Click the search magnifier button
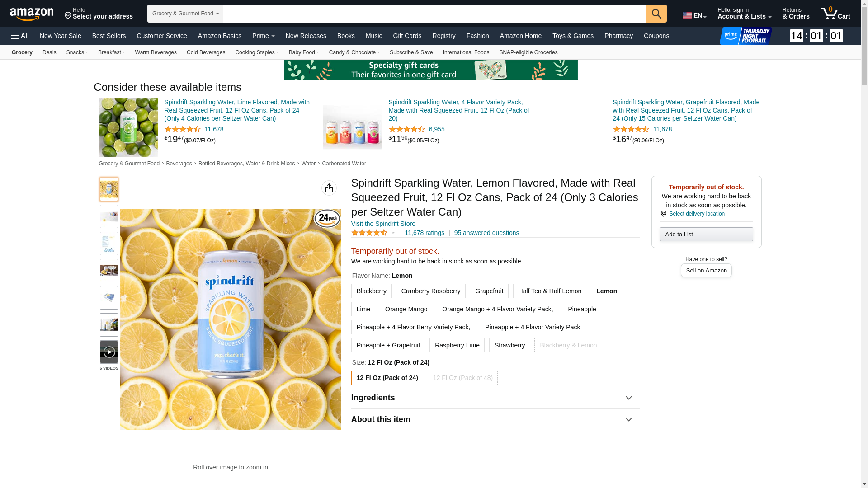This screenshot has height=488, width=868. [656, 14]
